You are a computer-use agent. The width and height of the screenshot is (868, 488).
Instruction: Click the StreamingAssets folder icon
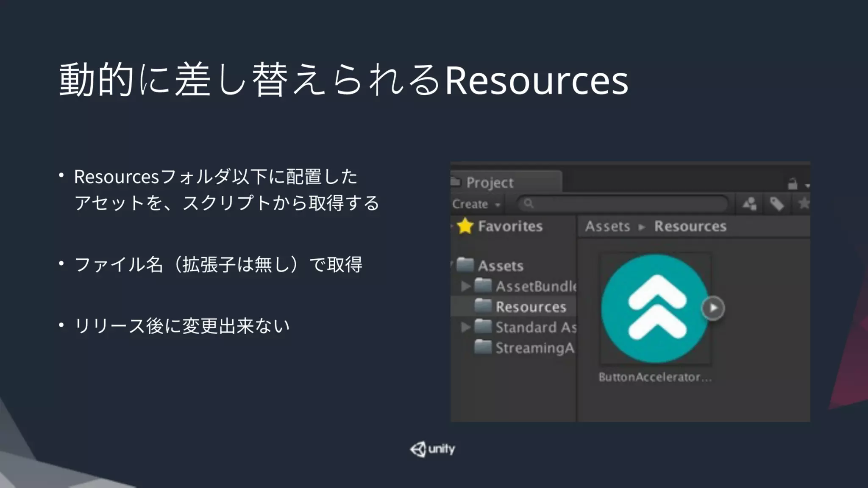[x=483, y=347]
